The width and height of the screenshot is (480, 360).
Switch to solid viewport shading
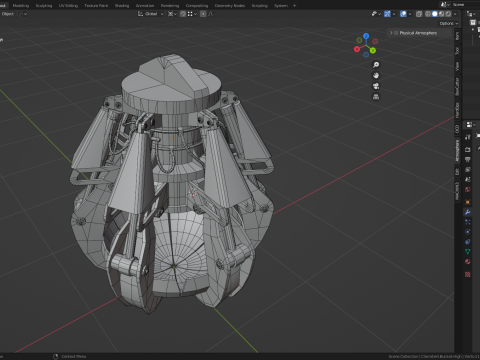pos(435,14)
